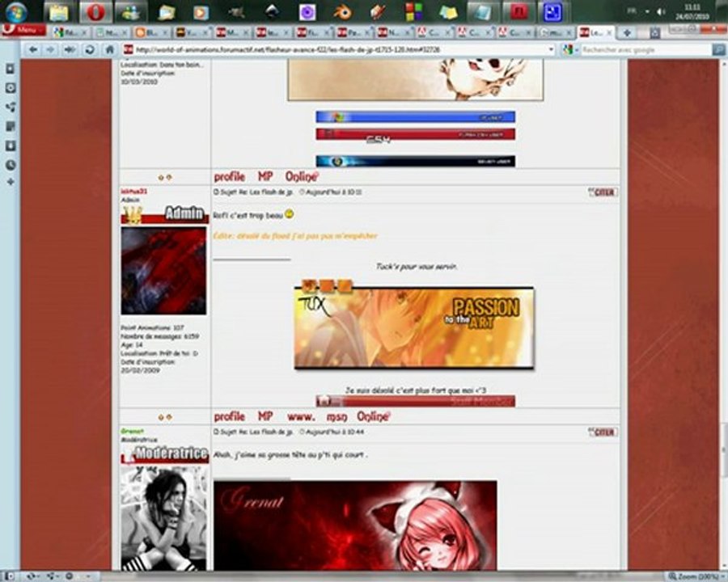Image resolution: width=728 pixels, height=582 pixels.
Task: Switch to the Google 'Fé...' tab
Action: coord(71,32)
